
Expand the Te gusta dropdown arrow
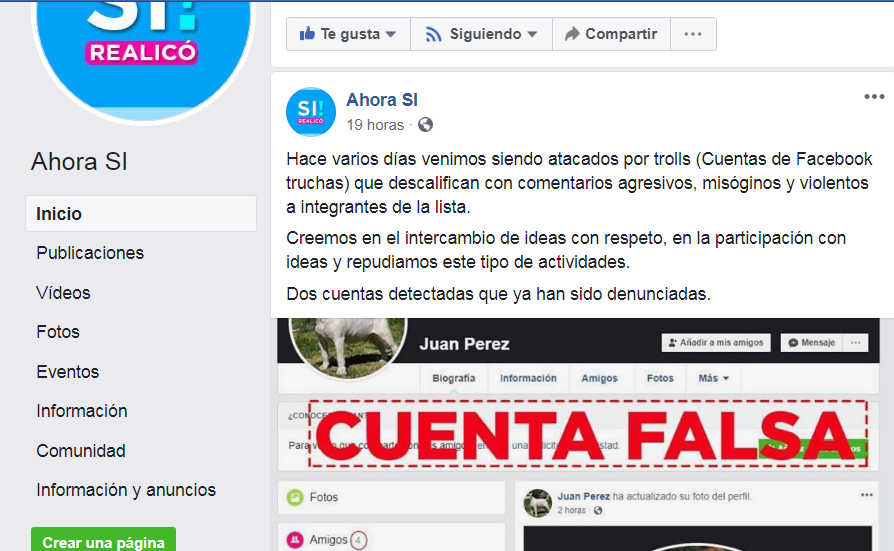coord(391,34)
